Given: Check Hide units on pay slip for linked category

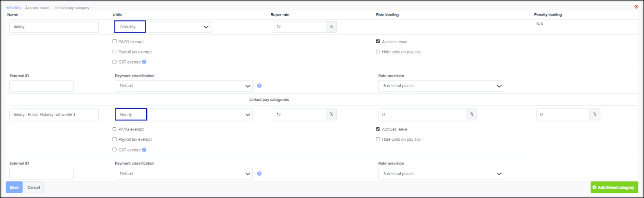Looking at the screenshot, I should point(378,139).
